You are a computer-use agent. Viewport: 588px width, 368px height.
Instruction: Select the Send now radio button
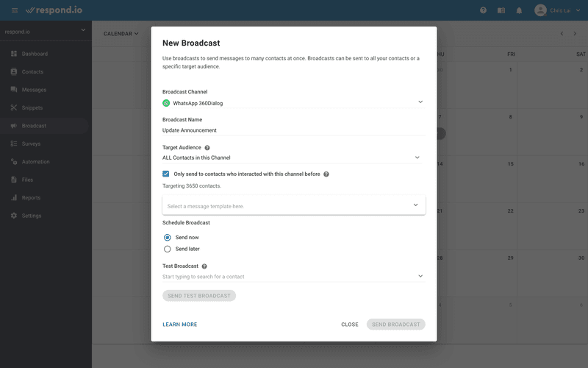(168, 237)
